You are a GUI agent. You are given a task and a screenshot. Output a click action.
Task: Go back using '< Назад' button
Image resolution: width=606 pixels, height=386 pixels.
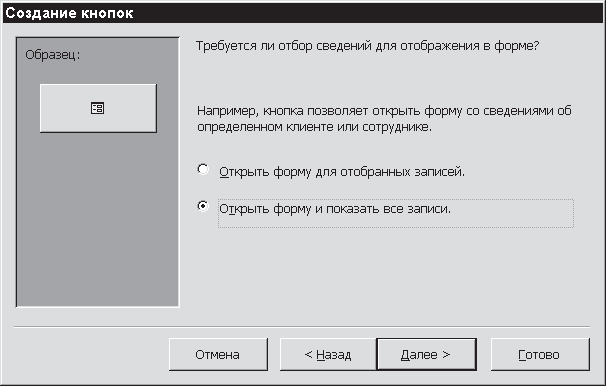[x=328, y=354]
